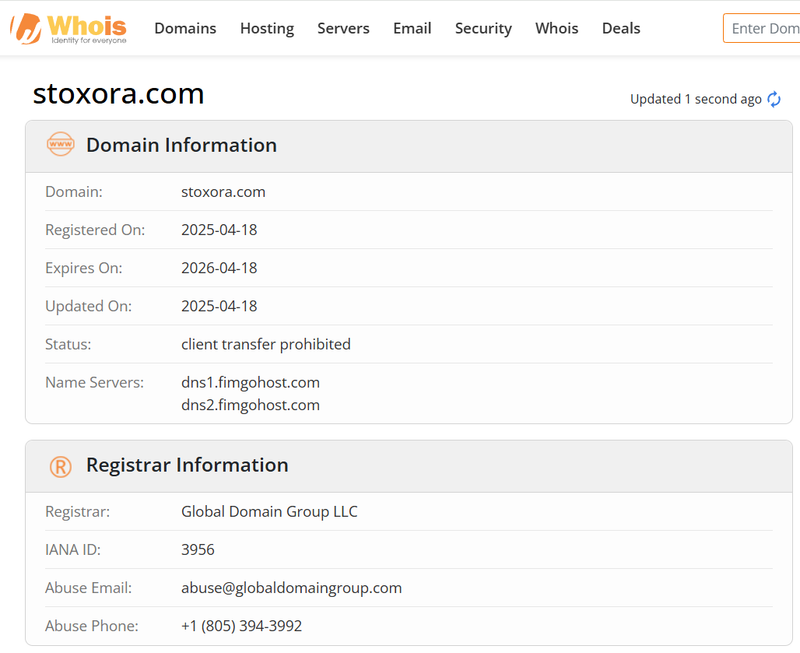Click abuse phone +1 (805) 394-3992
Screen dimensions: 800x653
241,626
